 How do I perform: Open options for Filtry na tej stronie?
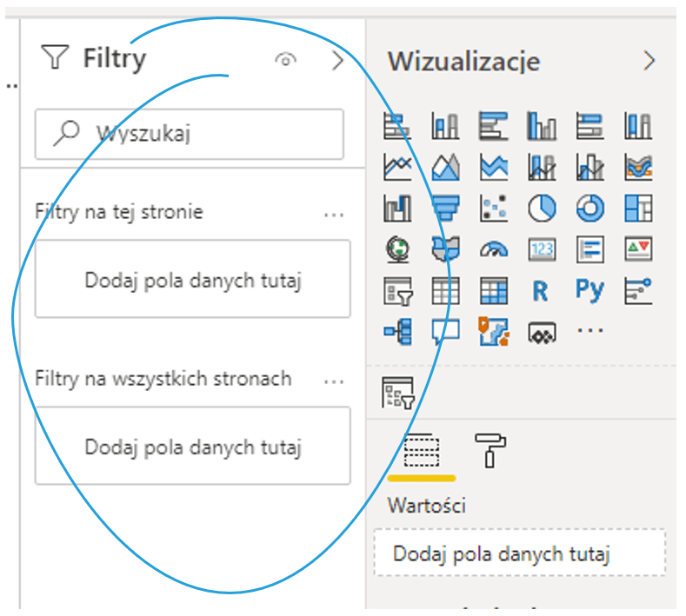(x=334, y=214)
